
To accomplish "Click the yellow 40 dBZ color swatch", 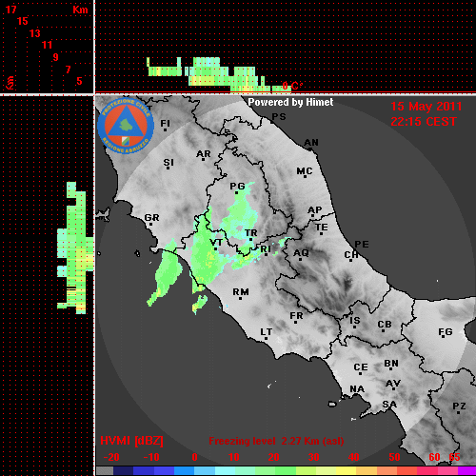I will (346, 471).
